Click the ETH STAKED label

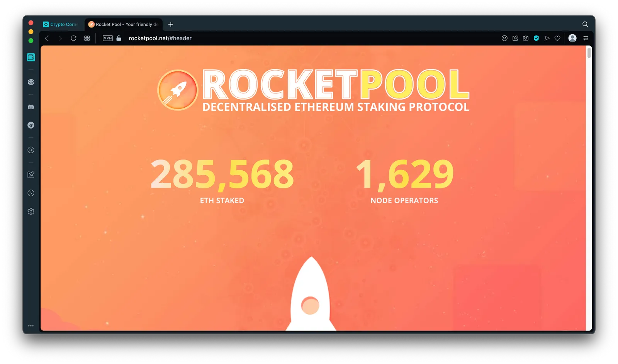[x=222, y=200]
